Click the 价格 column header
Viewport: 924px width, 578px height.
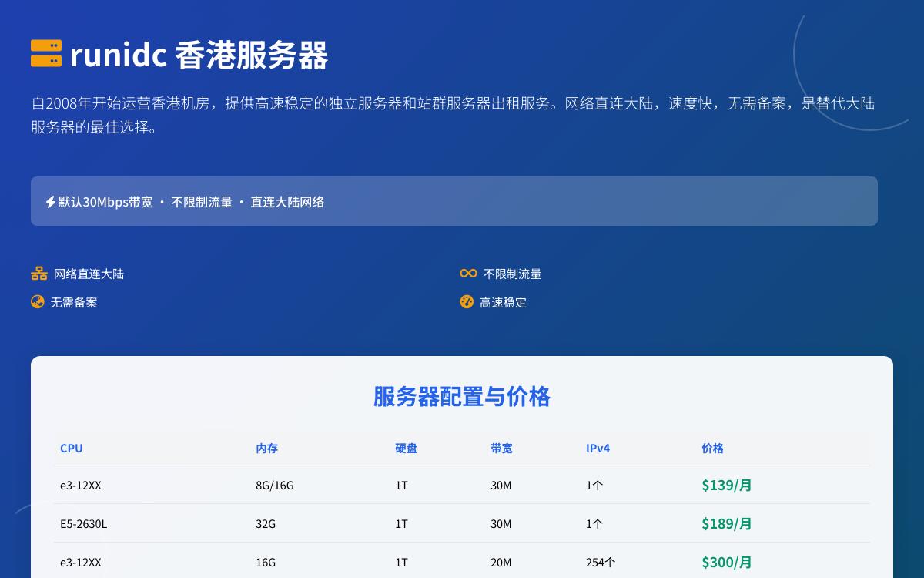(713, 448)
